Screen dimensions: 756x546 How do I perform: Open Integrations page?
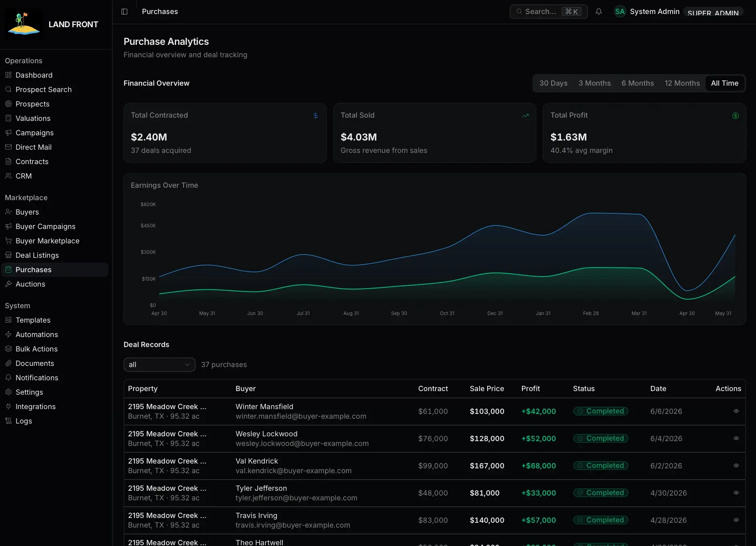pos(55,407)
